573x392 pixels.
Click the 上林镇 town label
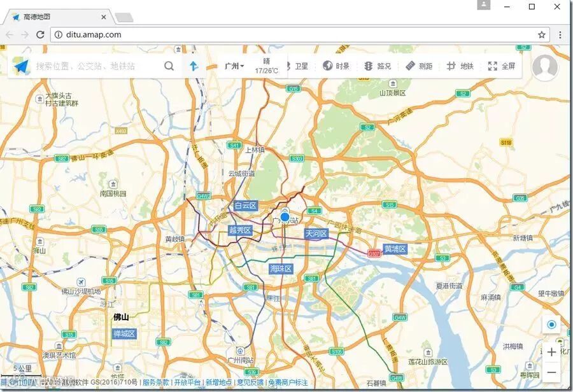(x=255, y=150)
